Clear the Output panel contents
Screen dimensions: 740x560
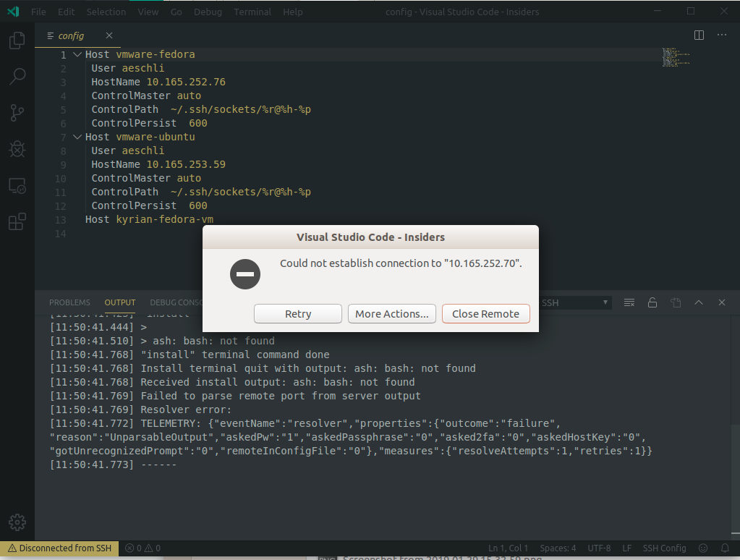pos(629,302)
